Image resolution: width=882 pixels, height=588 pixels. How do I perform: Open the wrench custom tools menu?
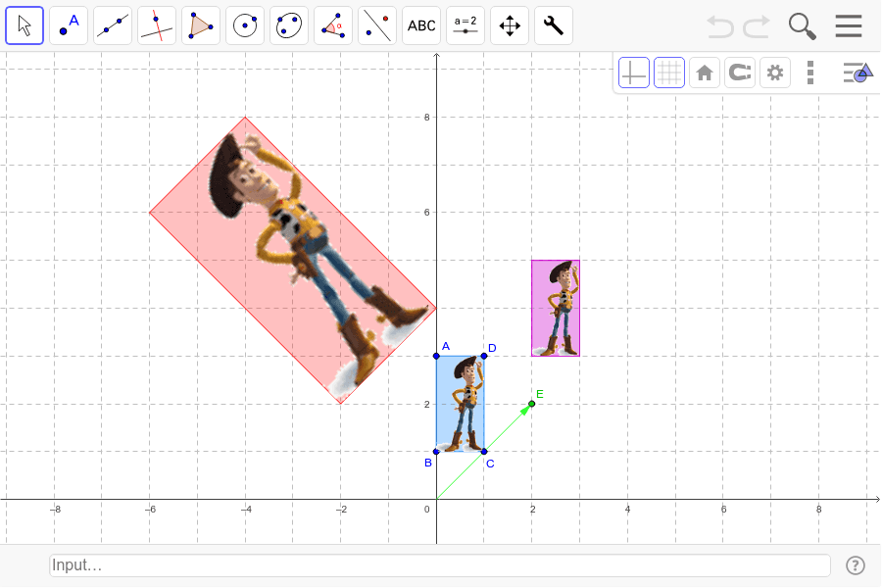(x=554, y=25)
